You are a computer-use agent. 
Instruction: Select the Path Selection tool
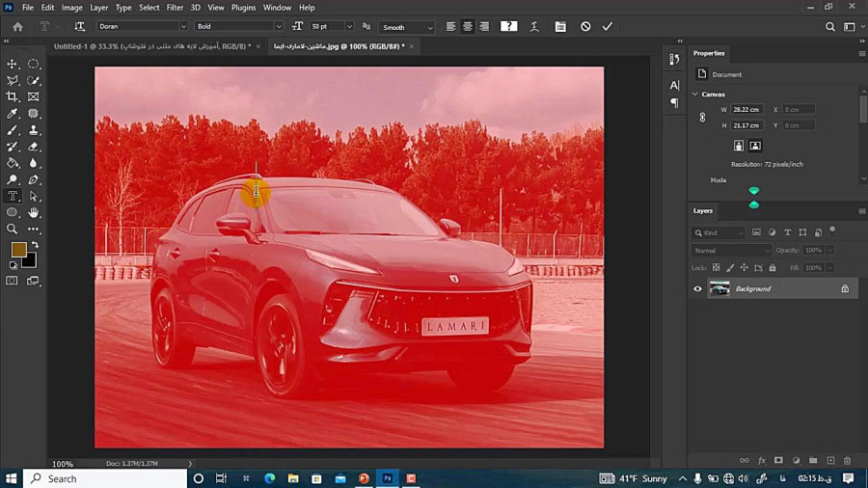point(33,196)
